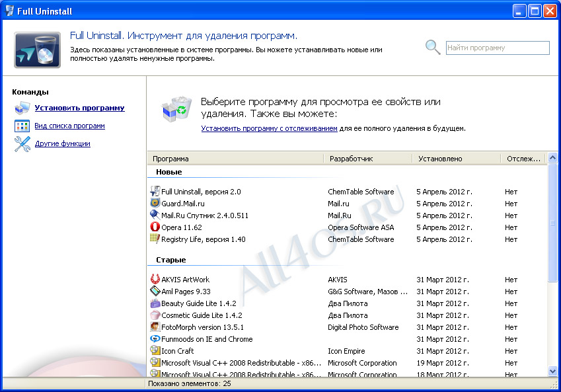Click 31 Март 2012 date in Icon Craft row
Image resolution: width=561 pixels, height=392 pixels.
[443, 351]
